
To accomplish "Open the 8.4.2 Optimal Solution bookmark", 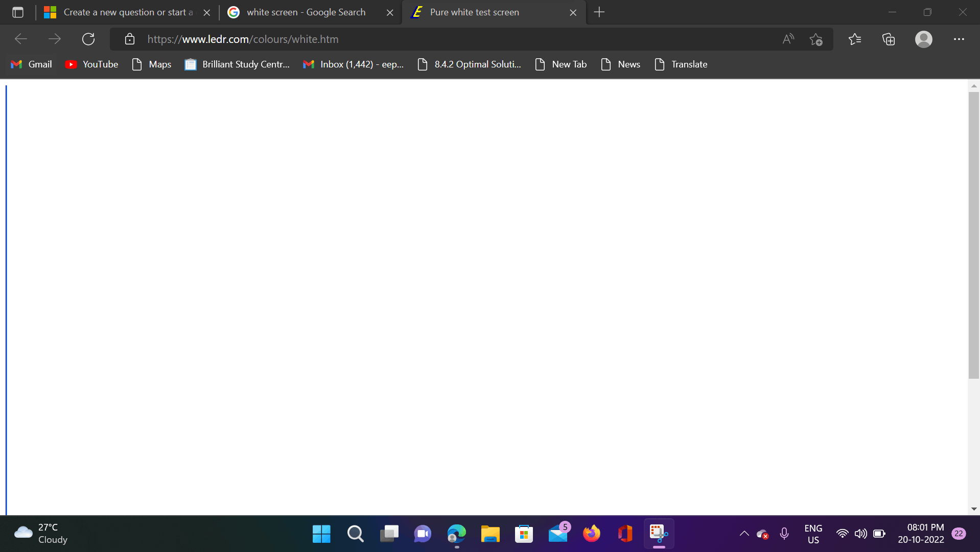I will point(470,64).
